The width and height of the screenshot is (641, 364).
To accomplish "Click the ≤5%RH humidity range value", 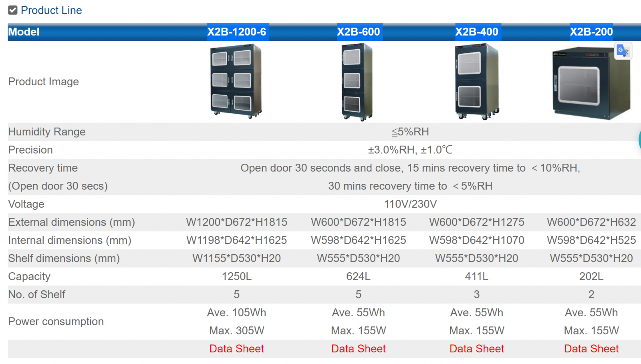I will (410, 132).
